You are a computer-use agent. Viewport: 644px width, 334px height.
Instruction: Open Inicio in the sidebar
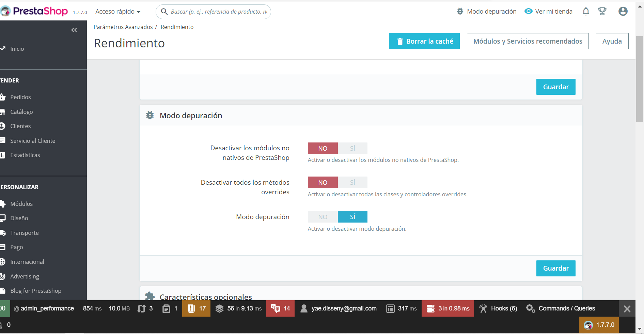click(17, 49)
